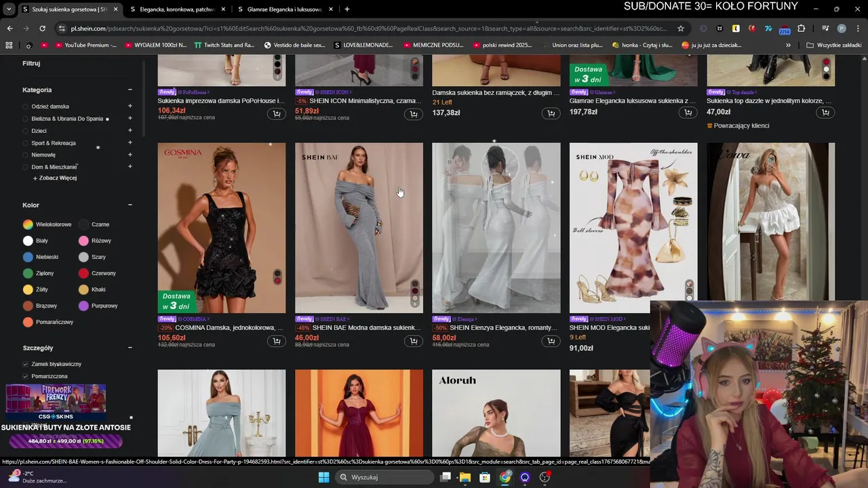
Task: Expand Bielizna & Ubrania Do Spania subcategories
Action: [130, 119]
